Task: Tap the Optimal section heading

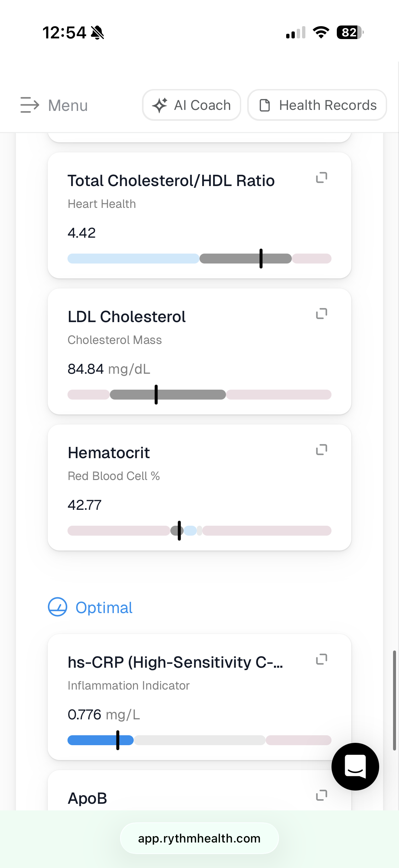Action: [x=104, y=607]
